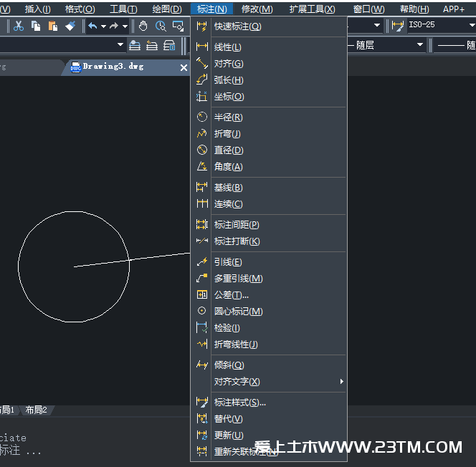Open the Modify (修改) menu
This screenshot has height=467, width=476.
[257, 9]
